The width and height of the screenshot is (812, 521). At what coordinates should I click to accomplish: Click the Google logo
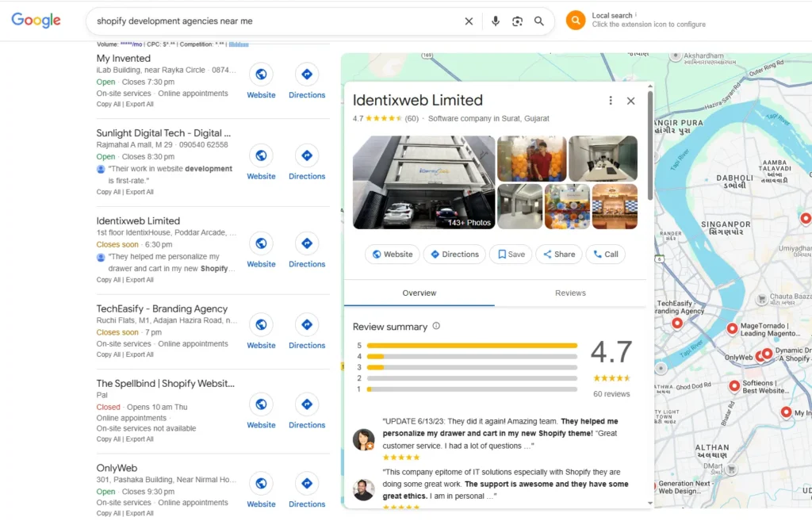tap(36, 21)
